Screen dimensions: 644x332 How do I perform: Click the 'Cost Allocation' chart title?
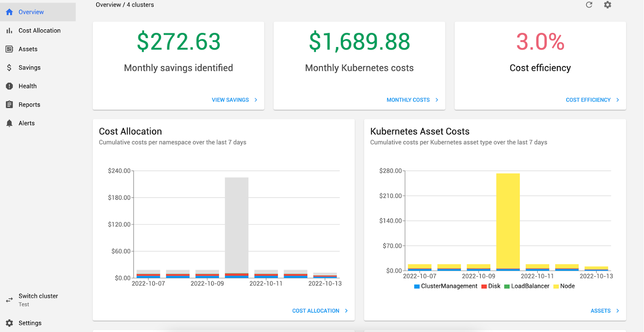click(x=130, y=131)
